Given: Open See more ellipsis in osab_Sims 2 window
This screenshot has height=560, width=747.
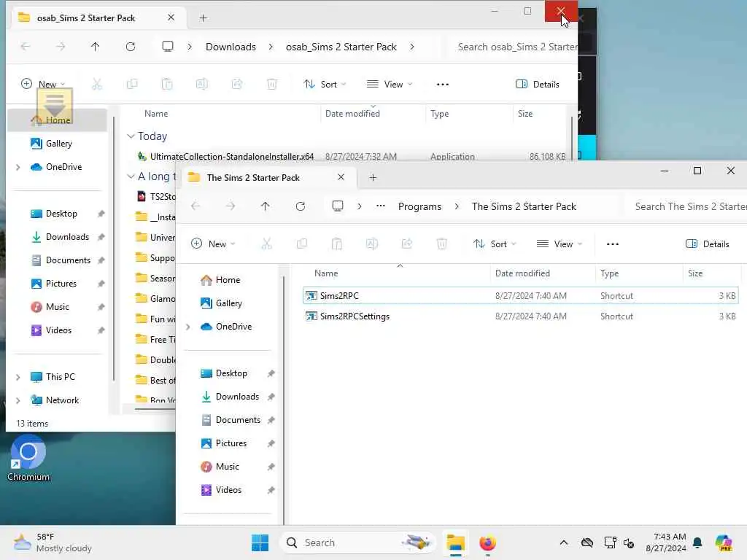Looking at the screenshot, I should 443,85.
